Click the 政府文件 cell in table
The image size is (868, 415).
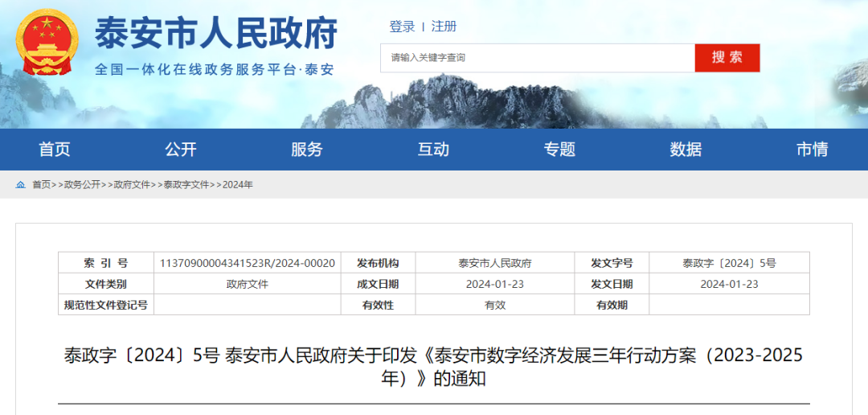tap(248, 284)
